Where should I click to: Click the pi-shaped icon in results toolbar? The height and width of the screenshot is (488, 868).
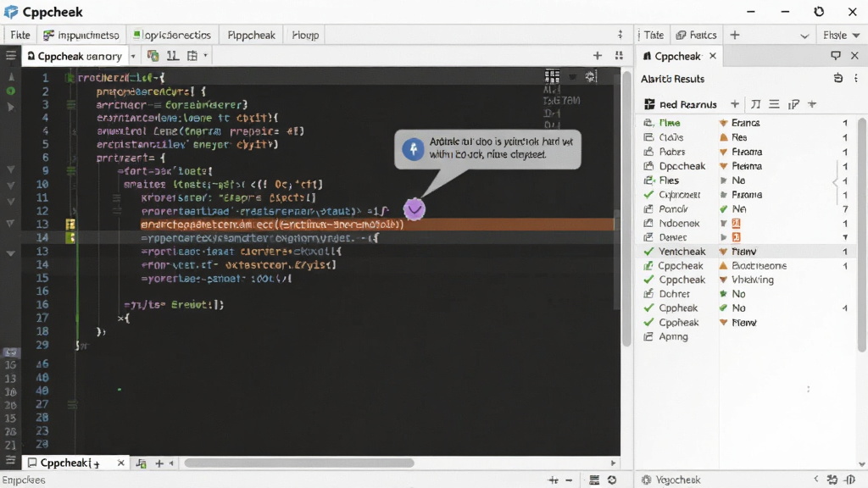click(755, 104)
